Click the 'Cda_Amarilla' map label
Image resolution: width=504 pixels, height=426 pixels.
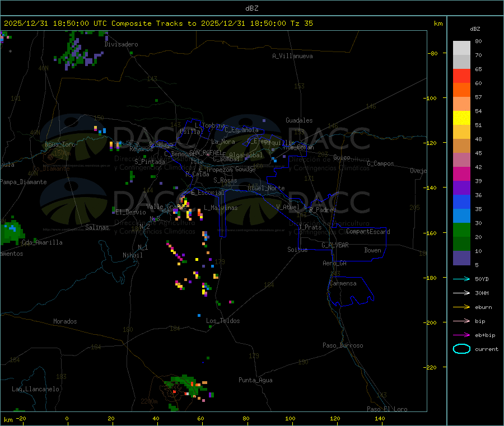(x=43, y=242)
